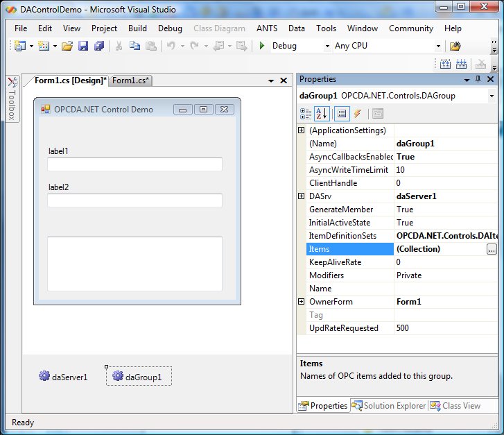Click the Copy icon in toolbar
Screen dimensions: 504x435
(134, 46)
